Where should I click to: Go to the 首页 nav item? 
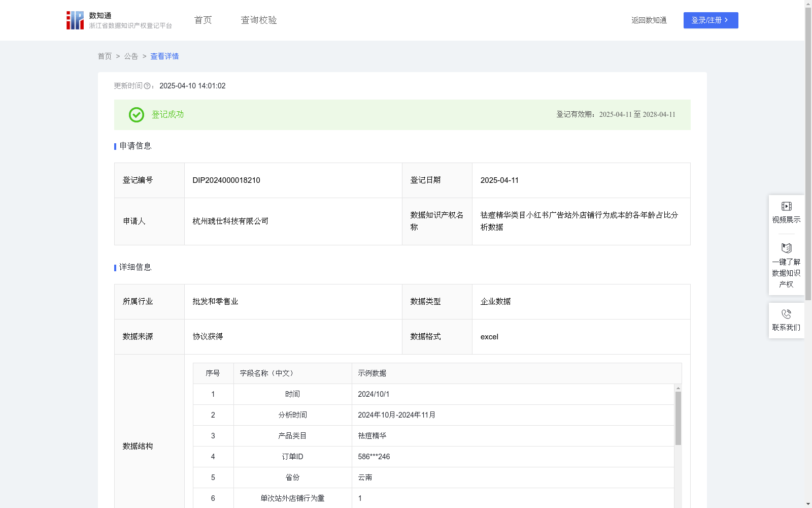click(x=203, y=20)
